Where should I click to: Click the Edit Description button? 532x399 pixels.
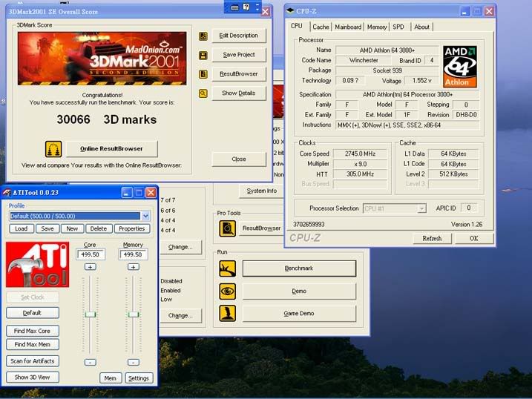point(239,36)
